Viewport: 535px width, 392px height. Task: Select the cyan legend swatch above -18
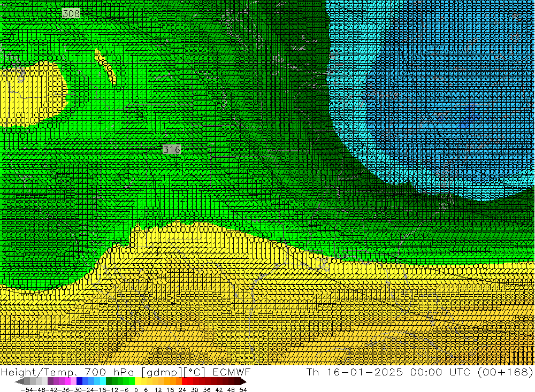pyautogui.click(x=103, y=382)
